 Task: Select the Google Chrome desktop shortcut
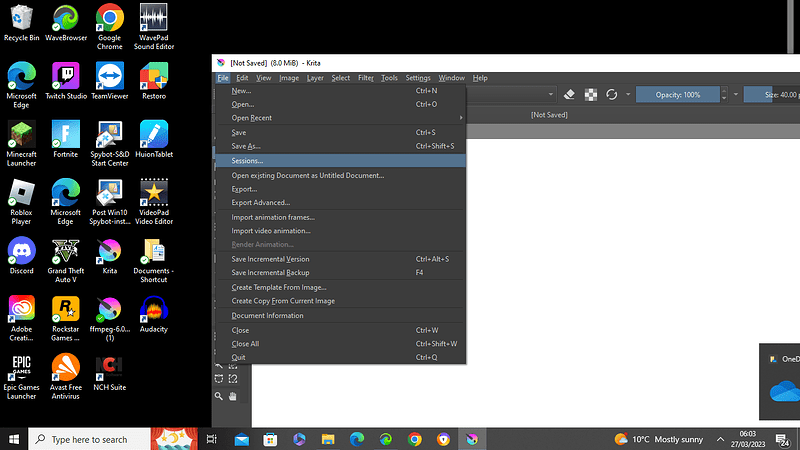tap(110, 27)
